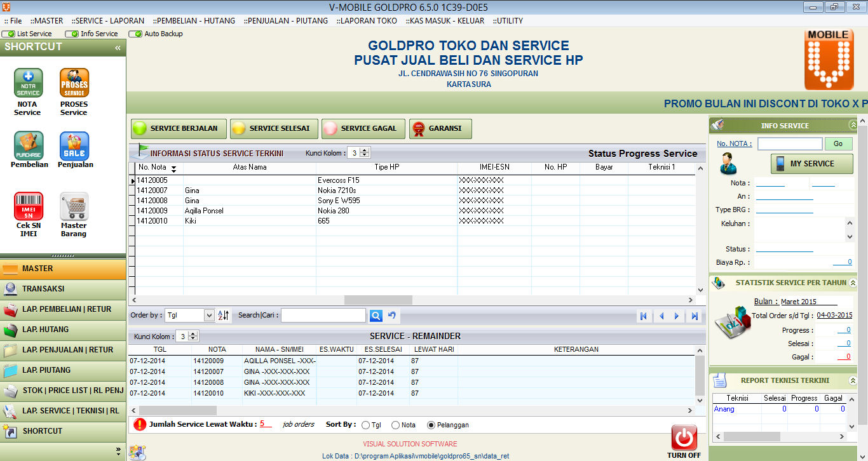
Task: Select the Pelanggan sort radio button
Action: 431,425
